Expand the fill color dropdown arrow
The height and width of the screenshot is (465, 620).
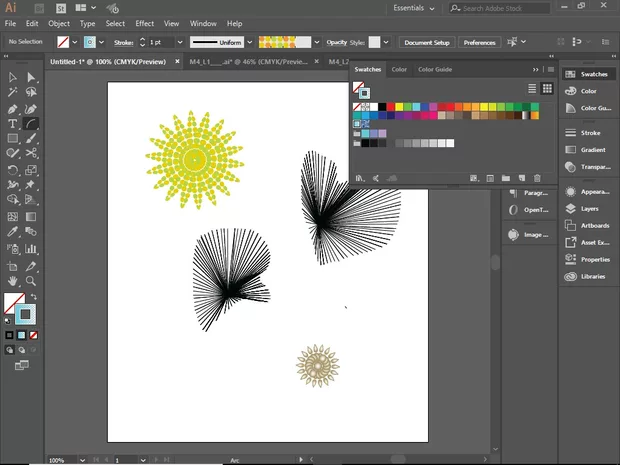74,43
